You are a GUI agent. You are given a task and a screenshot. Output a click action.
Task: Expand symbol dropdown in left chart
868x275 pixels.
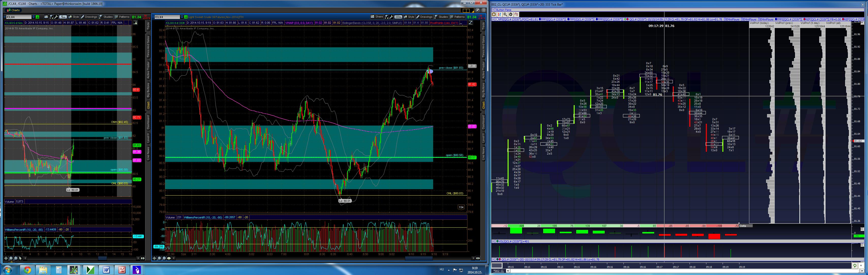[33, 17]
